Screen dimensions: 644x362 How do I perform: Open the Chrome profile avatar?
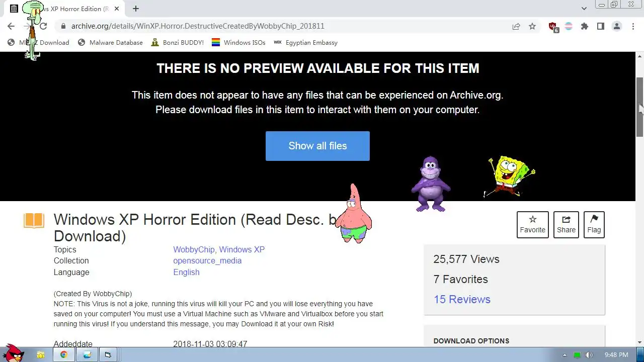tap(617, 26)
